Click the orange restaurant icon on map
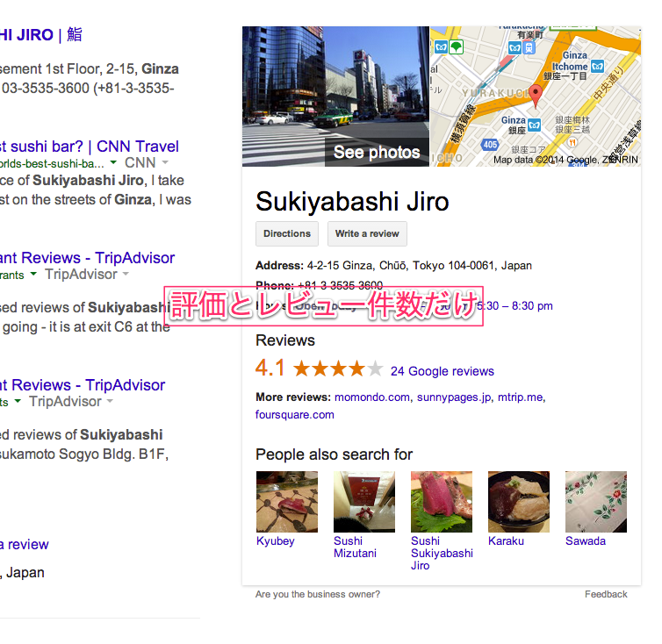 [572, 142]
